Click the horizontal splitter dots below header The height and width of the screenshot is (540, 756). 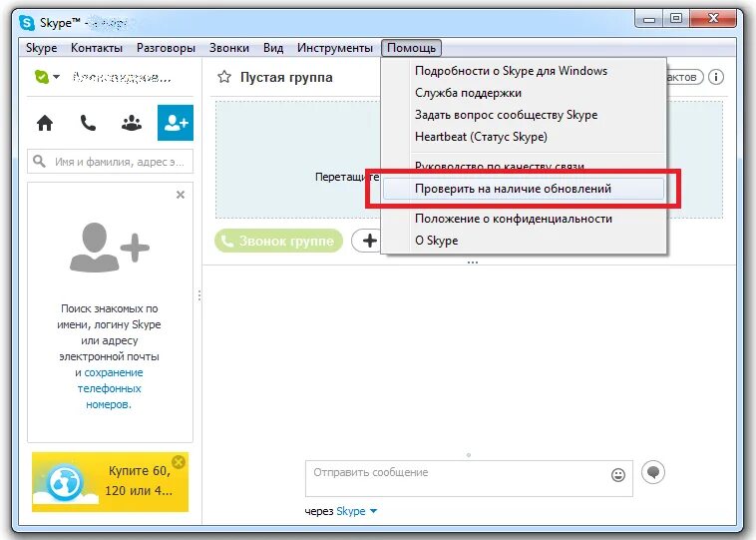(x=473, y=263)
